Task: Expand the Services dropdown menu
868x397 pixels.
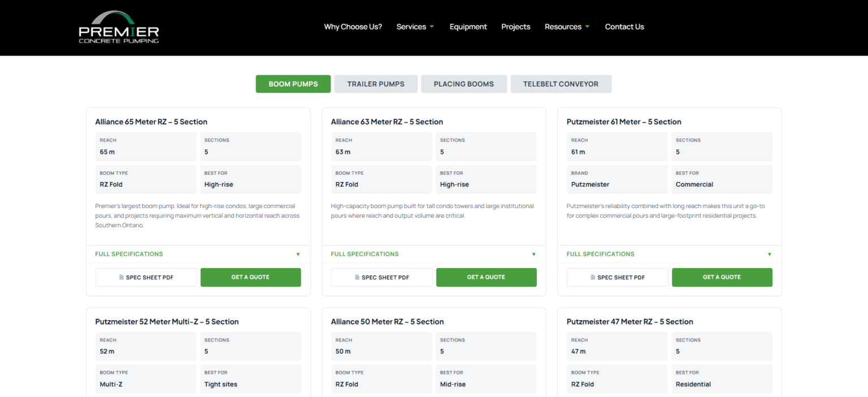Action: click(x=415, y=27)
